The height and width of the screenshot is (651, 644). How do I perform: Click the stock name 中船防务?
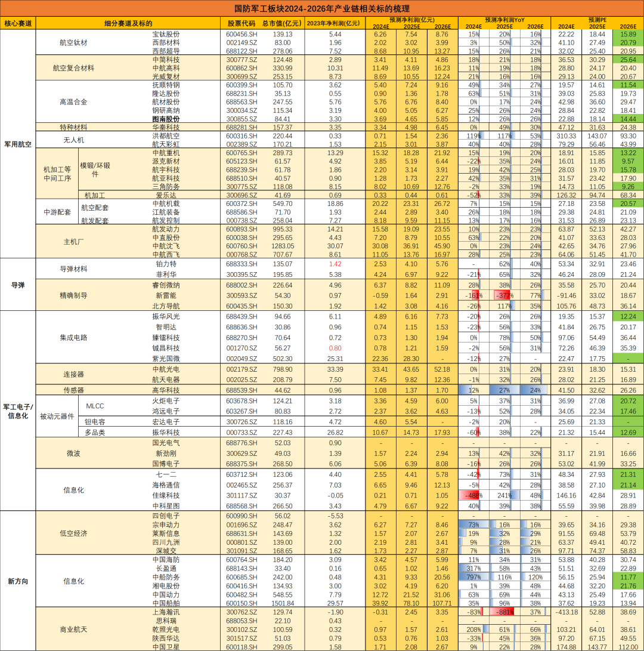(x=166, y=577)
